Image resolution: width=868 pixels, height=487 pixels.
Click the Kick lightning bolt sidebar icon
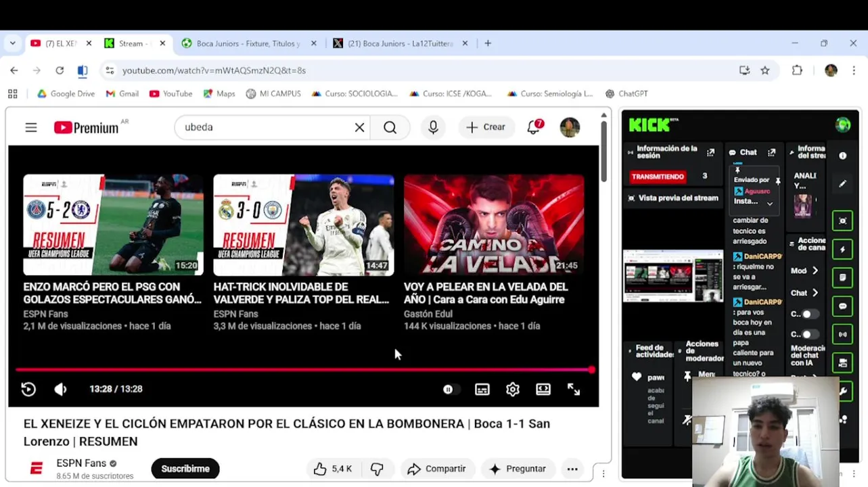pos(843,250)
